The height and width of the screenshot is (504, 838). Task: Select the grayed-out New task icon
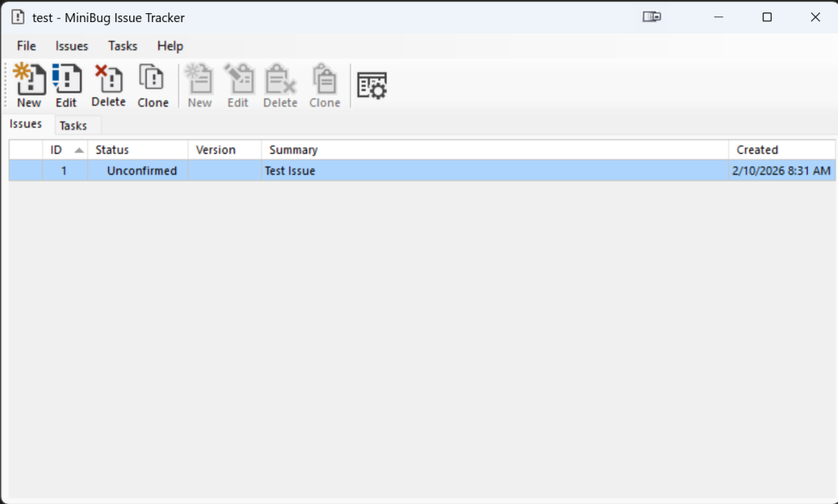click(199, 82)
